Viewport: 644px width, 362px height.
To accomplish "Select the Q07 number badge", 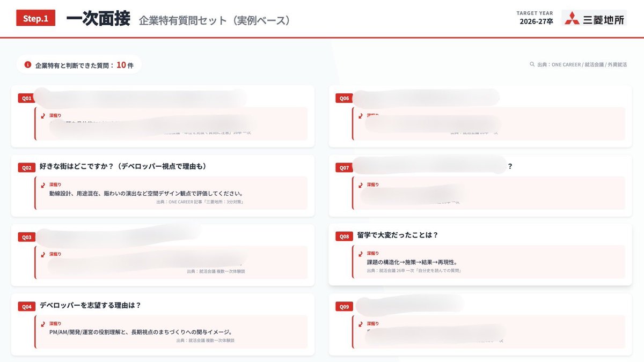I will pos(345,168).
